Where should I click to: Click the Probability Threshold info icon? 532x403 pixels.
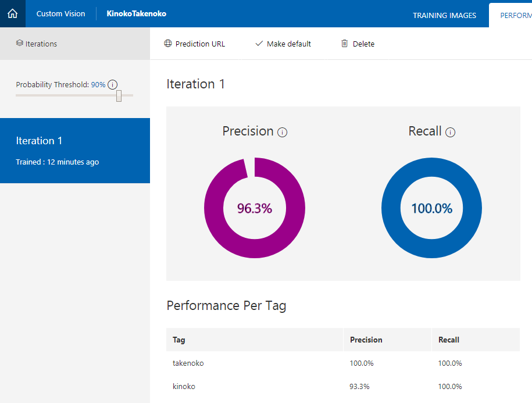tap(113, 85)
